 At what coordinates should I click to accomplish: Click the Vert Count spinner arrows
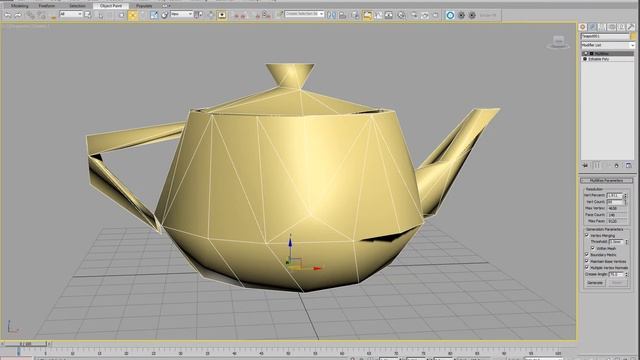point(626,202)
